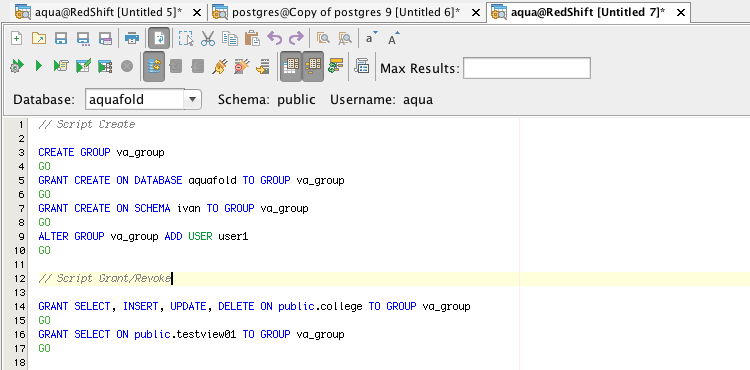Viewport: 750px width, 370px height.
Task: Open execute options gear icon
Action: [x=16, y=66]
